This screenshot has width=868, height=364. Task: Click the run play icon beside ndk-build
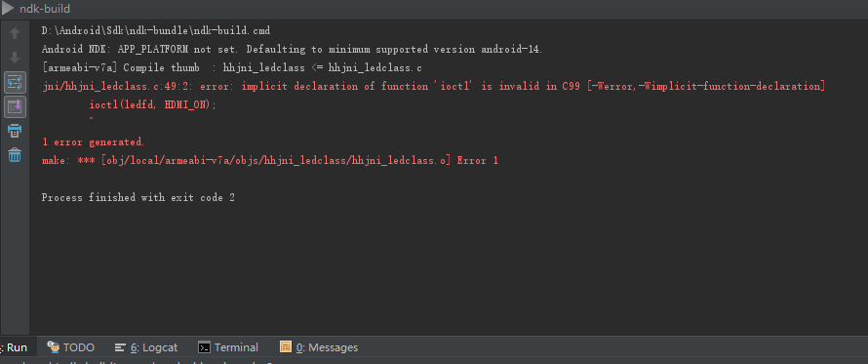7,9
